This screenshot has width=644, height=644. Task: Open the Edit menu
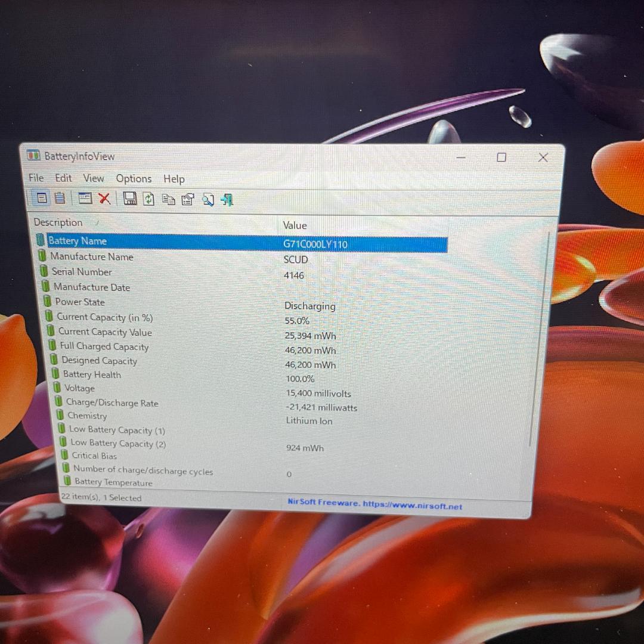tap(63, 178)
